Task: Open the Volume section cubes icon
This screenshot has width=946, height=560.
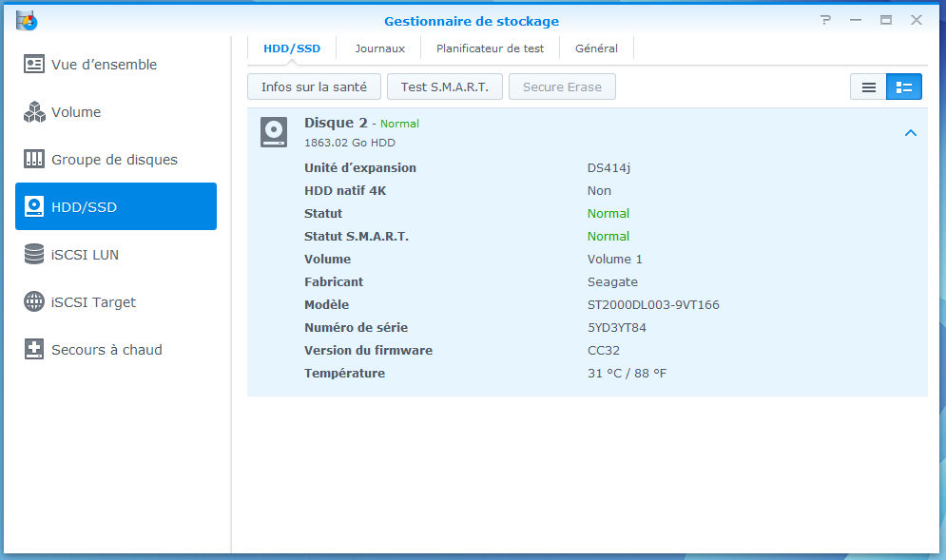Action: (34, 112)
